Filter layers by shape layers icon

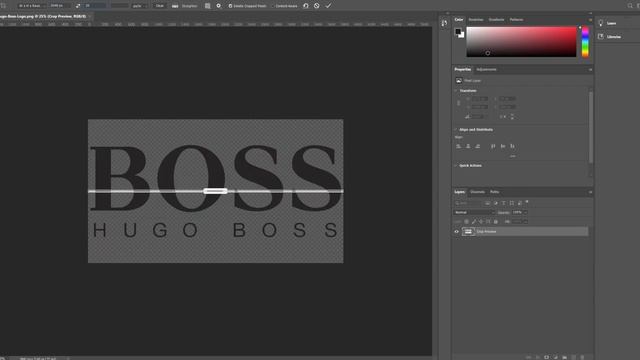pos(511,203)
